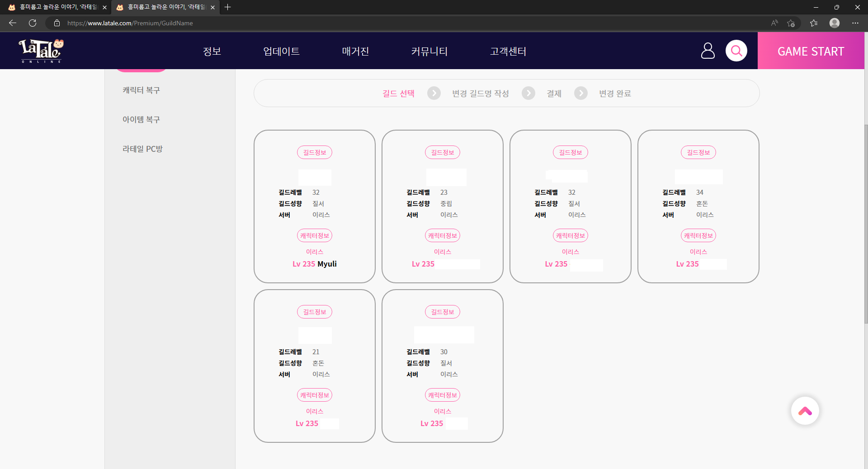This screenshot has width=868, height=469.
Task: Open the 고객센터 menu
Action: tap(508, 51)
